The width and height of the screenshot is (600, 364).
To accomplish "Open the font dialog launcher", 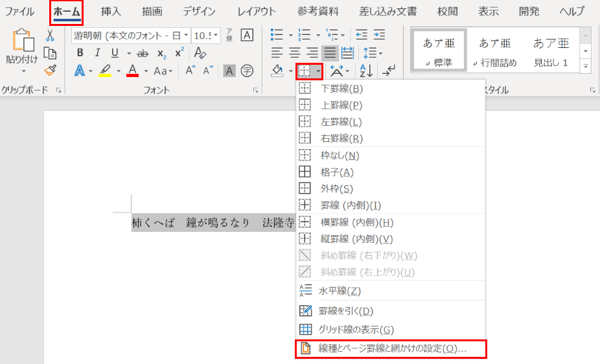I will pyautogui.click(x=255, y=90).
